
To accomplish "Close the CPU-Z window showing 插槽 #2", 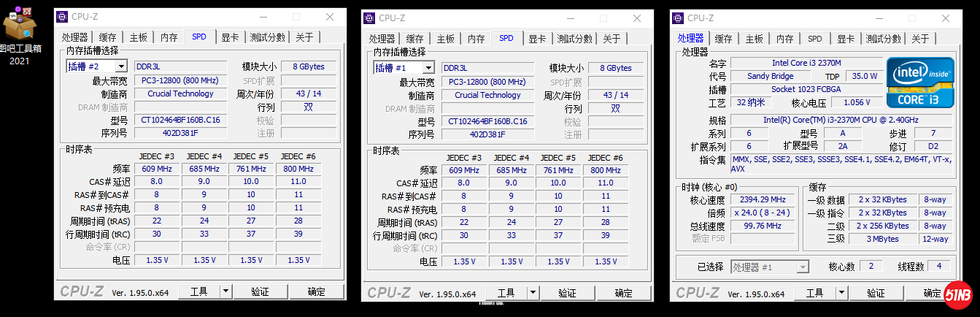I will click(x=330, y=17).
